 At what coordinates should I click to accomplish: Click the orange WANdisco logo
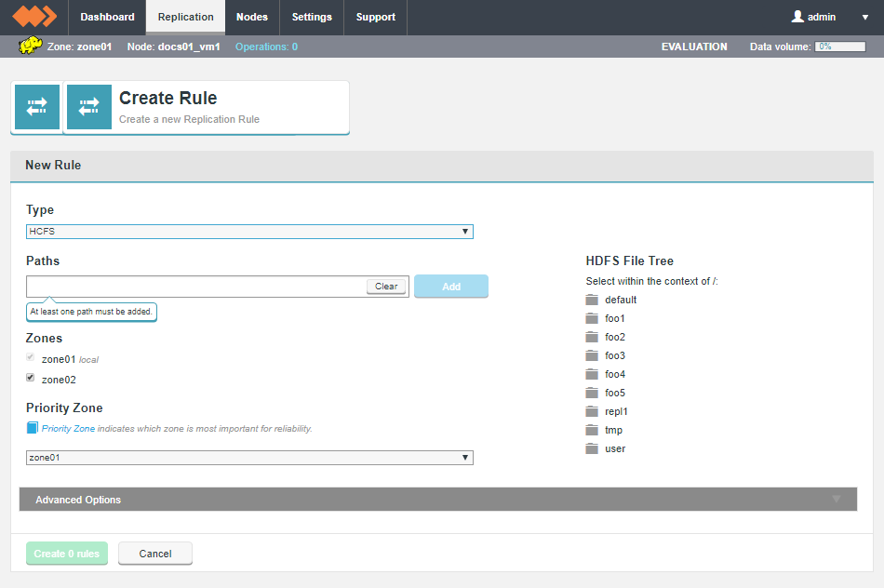(x=34, y=17)
